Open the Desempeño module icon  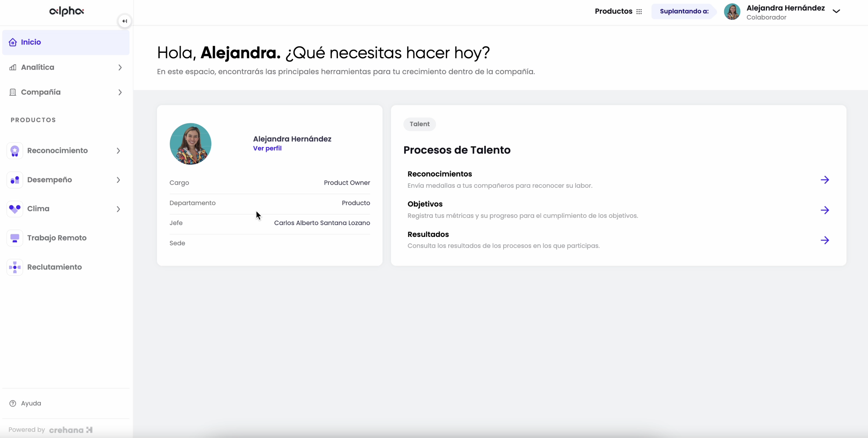(15, 180)
